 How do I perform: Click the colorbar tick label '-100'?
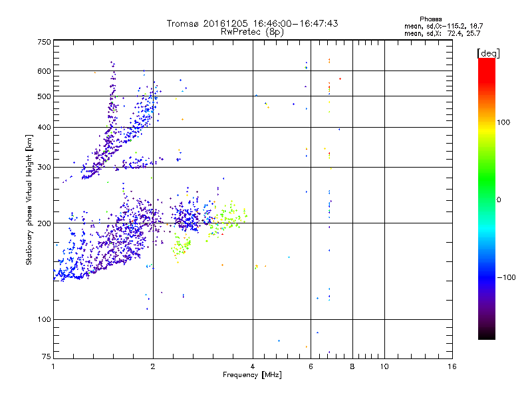click(506, 277)
